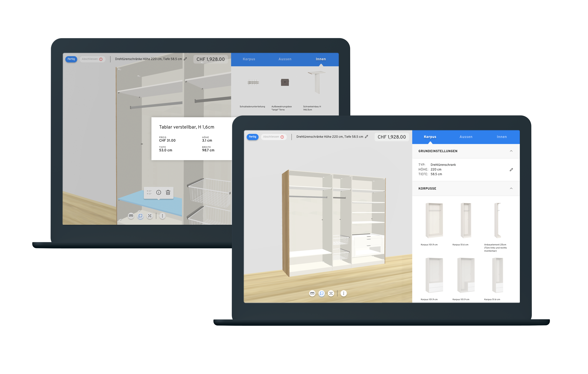Switch to the Korpus tab on the back laptop
Image resolution: width=588 pixels, height=374 pixels.
(x=249, y=59)
